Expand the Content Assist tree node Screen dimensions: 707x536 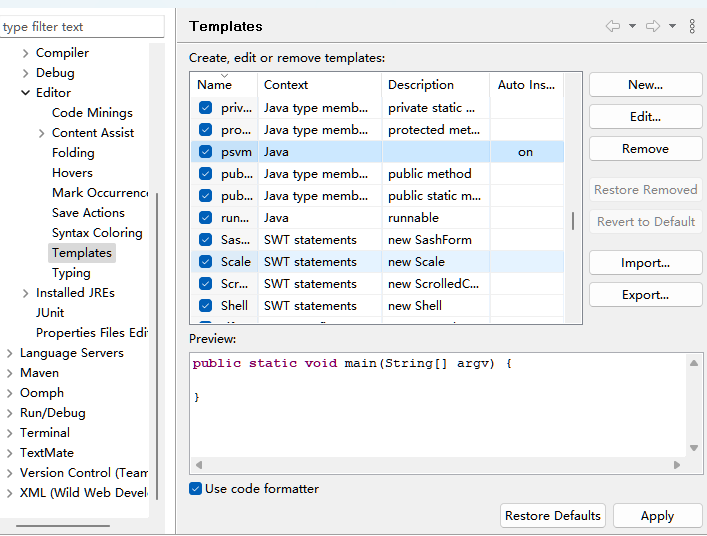[x=41, y=133]
